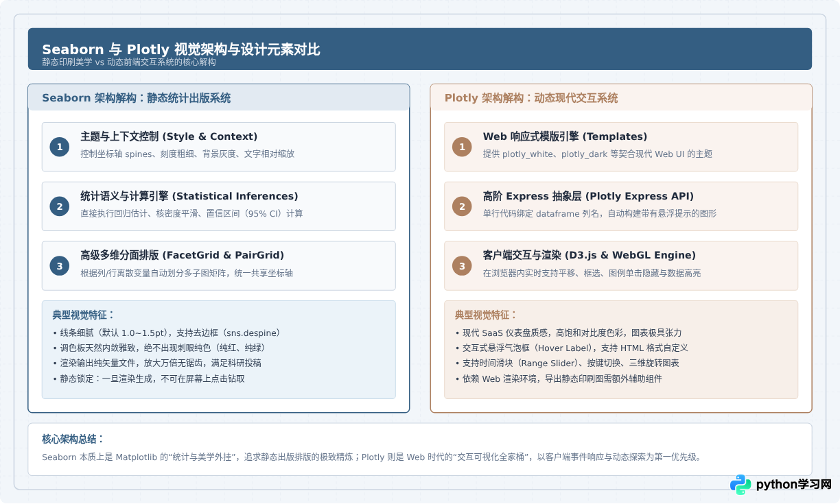Click the number 2 badge beside Statistical Inferences
This screenshot has height=504, width=840.
pos(60,206)
